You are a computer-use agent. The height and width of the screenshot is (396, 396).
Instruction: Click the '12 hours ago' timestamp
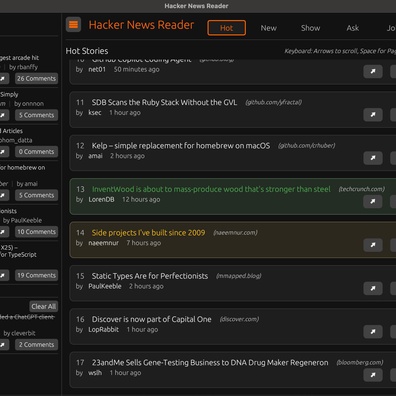coord(141,199)
